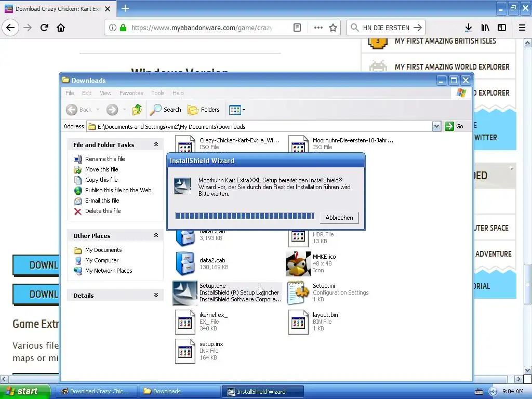Switch to Downloads taskbar item
The height and width of the screenshot is (399, 532).
pos(180,391)
